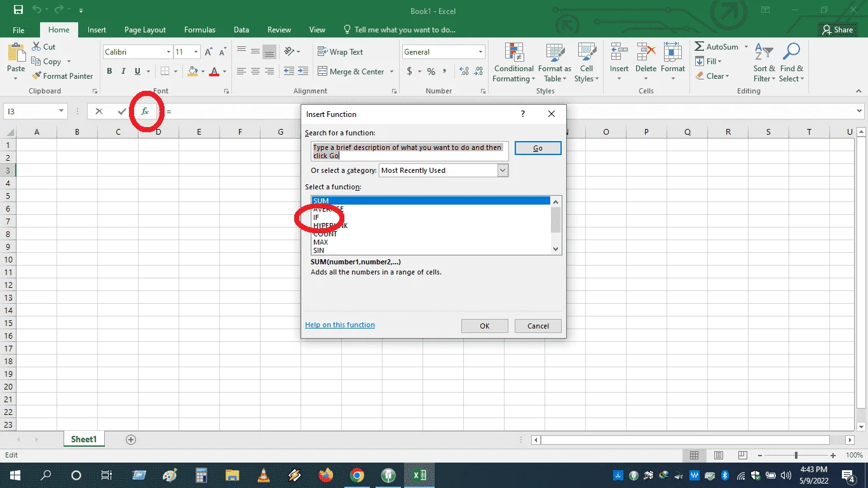Decrease the cell indent

[288, 72]
